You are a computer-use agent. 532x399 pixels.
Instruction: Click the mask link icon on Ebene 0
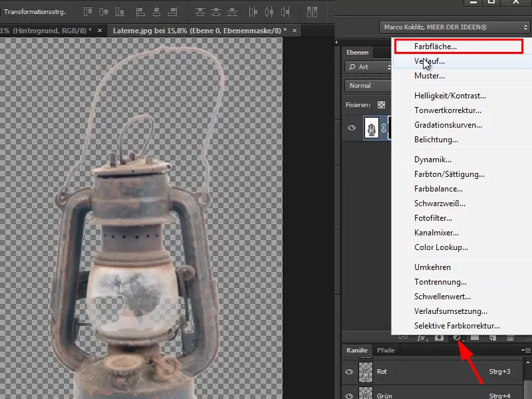click(384, 128)
